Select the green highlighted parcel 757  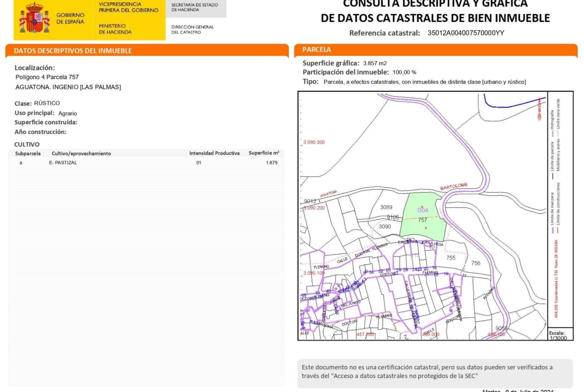pos(423,216)
